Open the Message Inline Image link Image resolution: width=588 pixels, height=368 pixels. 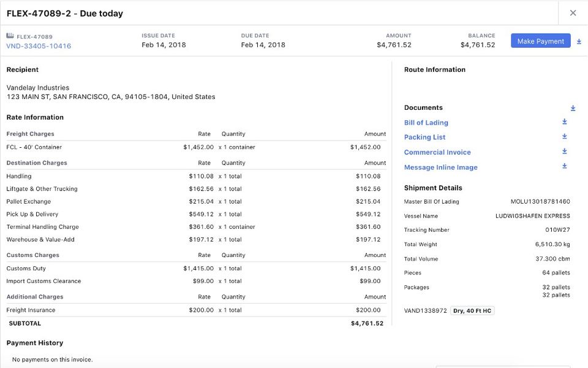(440, 167)
